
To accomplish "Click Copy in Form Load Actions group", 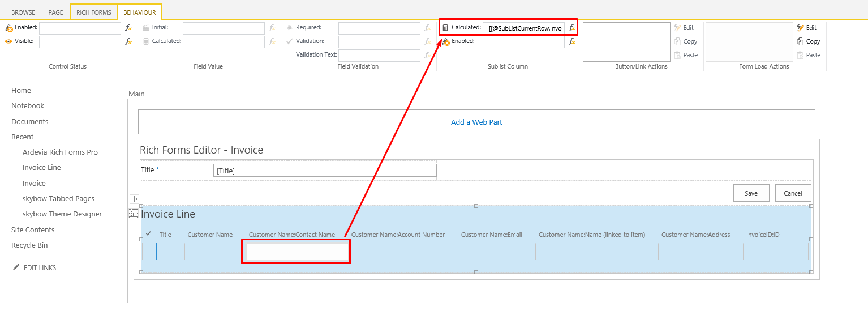I will click(x=808, y=41).
